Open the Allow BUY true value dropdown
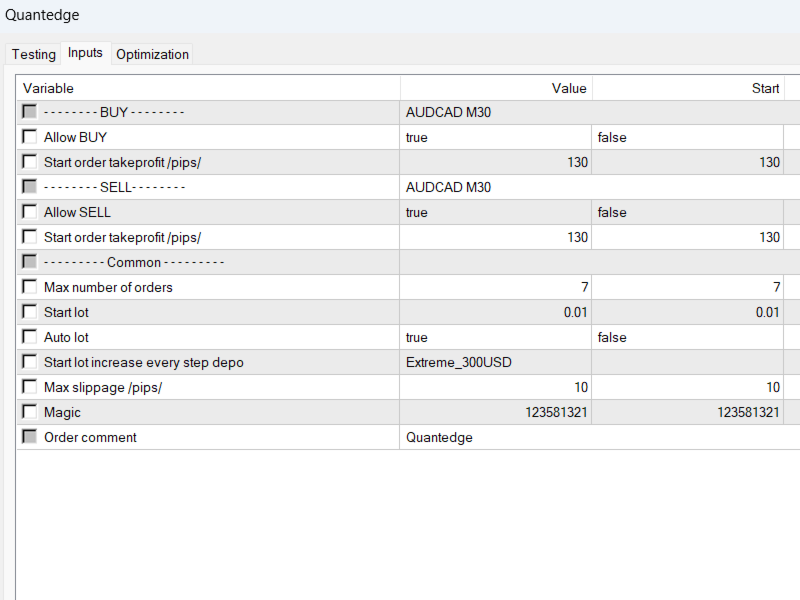This screenshot has width=800, height=600. [x=495, y=137]
